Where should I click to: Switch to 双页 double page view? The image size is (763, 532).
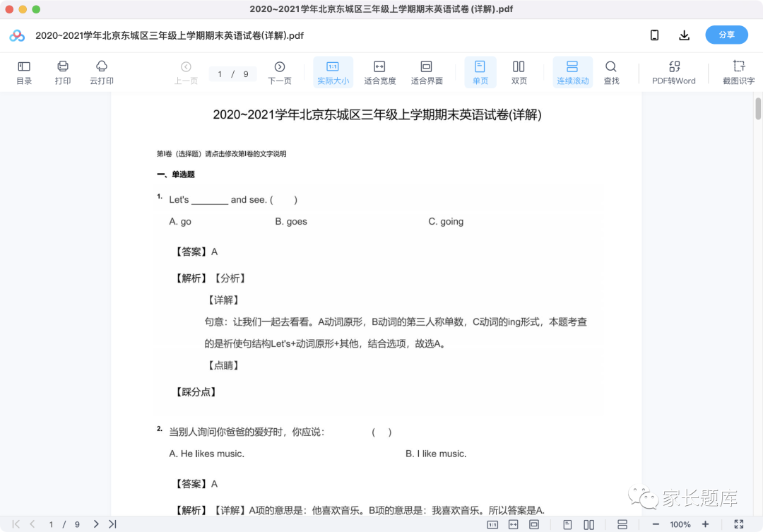[x=519, y=73]
